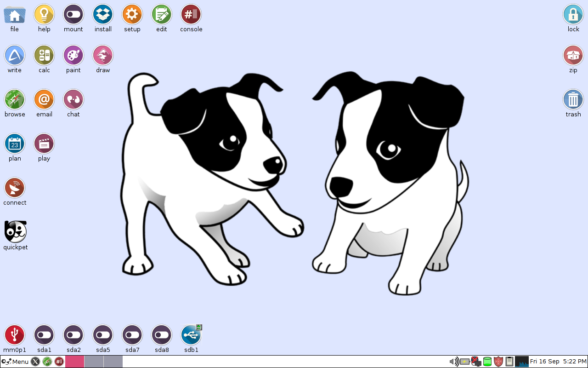The height and width of the screenshot is (368, 588).
Task: Open the red firewall shield tray icon
Action: pyautogui.click(x=498, y=362)
